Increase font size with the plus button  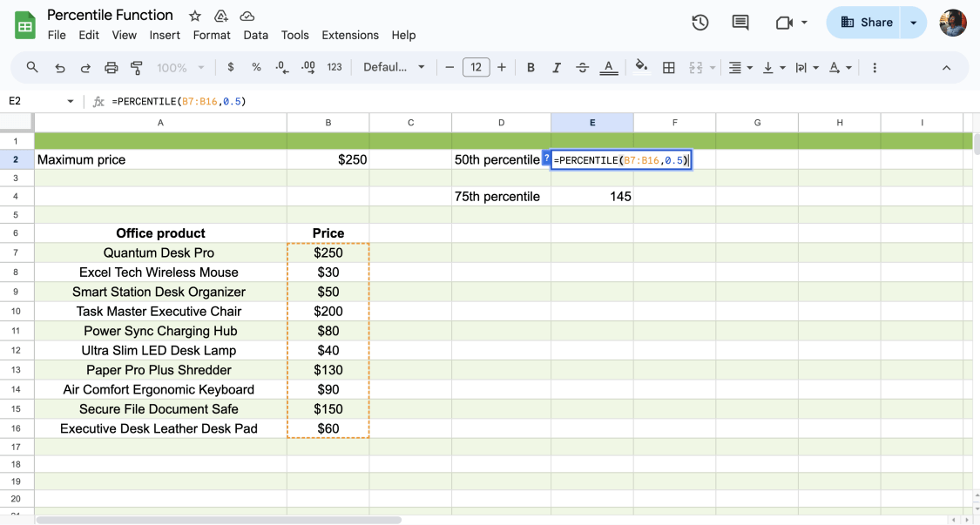(x=502, y=67)
